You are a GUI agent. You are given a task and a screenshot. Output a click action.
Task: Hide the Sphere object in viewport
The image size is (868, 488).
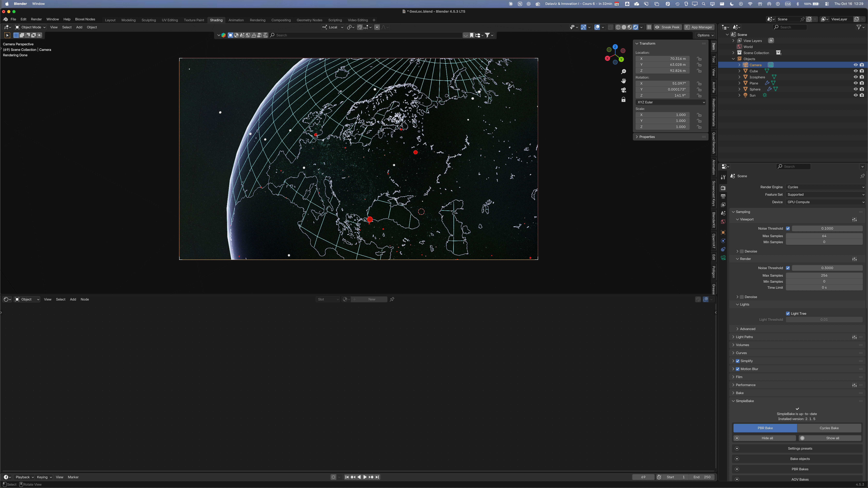[855, 89]
